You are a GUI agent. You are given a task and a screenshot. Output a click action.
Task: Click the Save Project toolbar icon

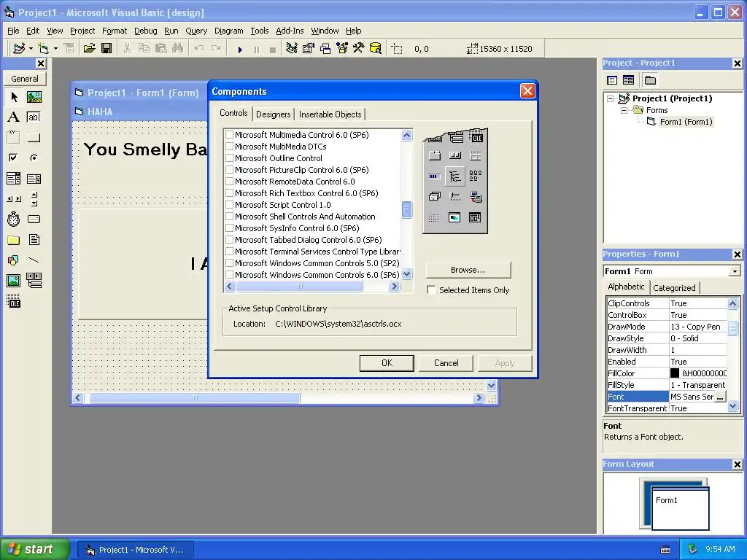[107, 49]
